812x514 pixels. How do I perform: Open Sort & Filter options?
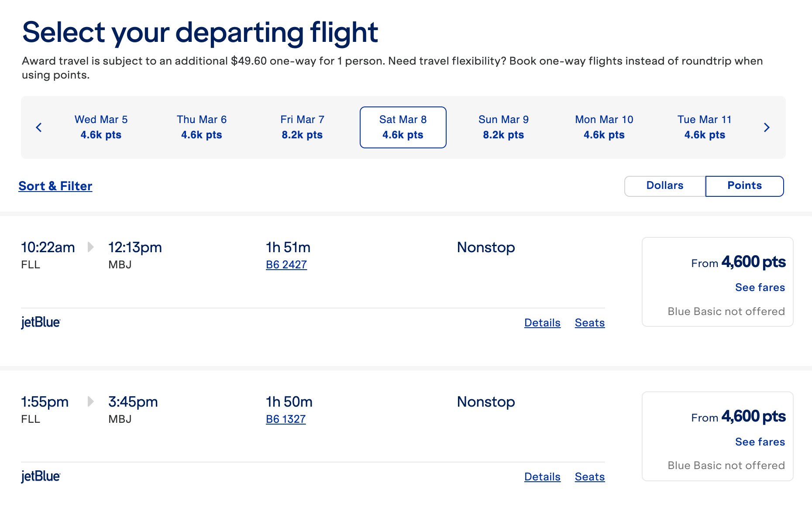pyautogui.click(x=55, y=186)
